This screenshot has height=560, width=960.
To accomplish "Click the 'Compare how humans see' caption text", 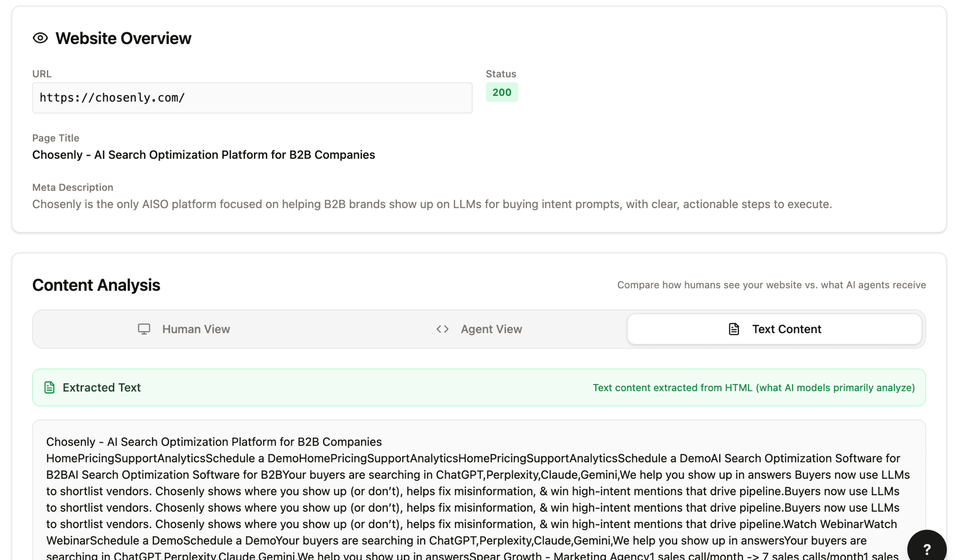I will click(x=771, y=285).
